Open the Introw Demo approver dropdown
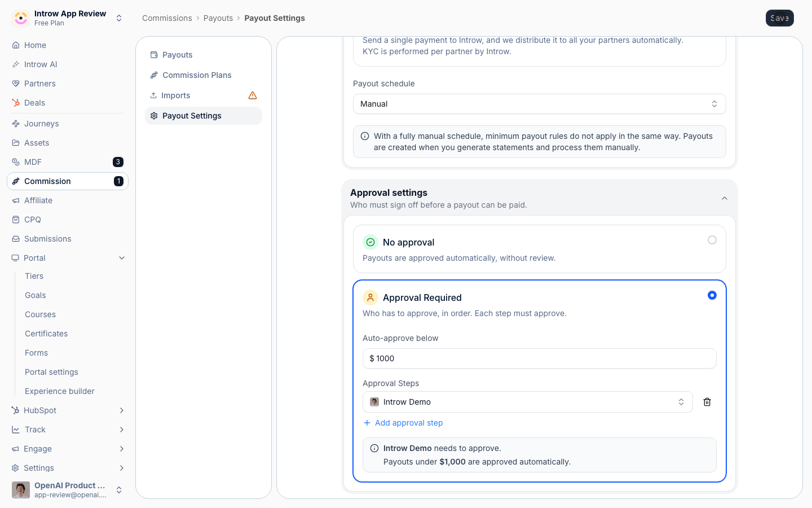This screenshot has width=812, height=508. pos(527,402)
